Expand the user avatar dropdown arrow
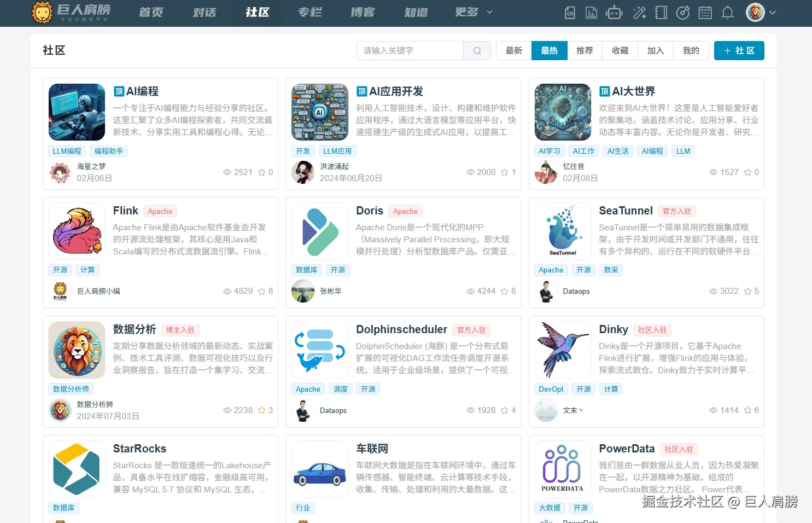Image resolution: width=812 pixels, height=523 pixels. 772,13
